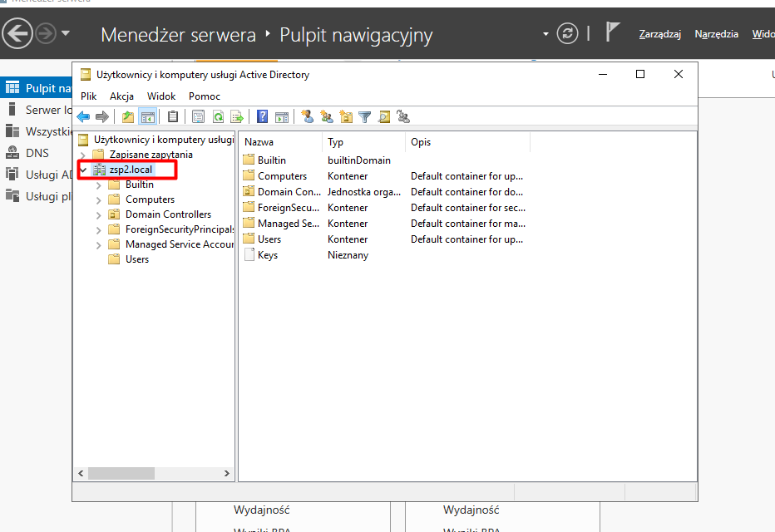The image size is (775, 532).
Task: Select the Users container in the list
Action: (269, 239)
